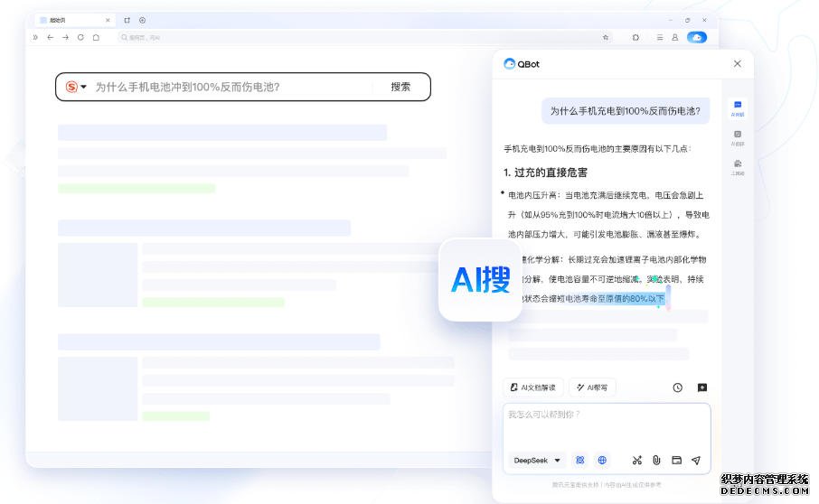Click the screenshot scissors icon

[x=636, y=460]
